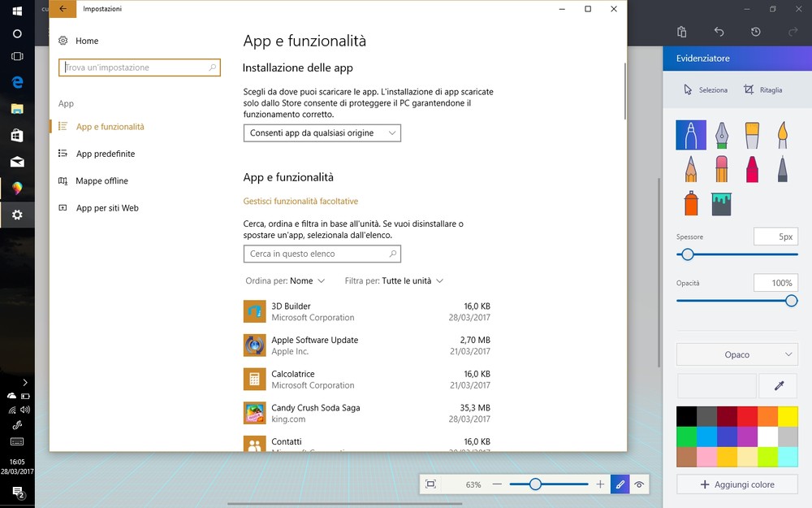Open the Filtra per Tutte le unità dropdown

[394, 280]
